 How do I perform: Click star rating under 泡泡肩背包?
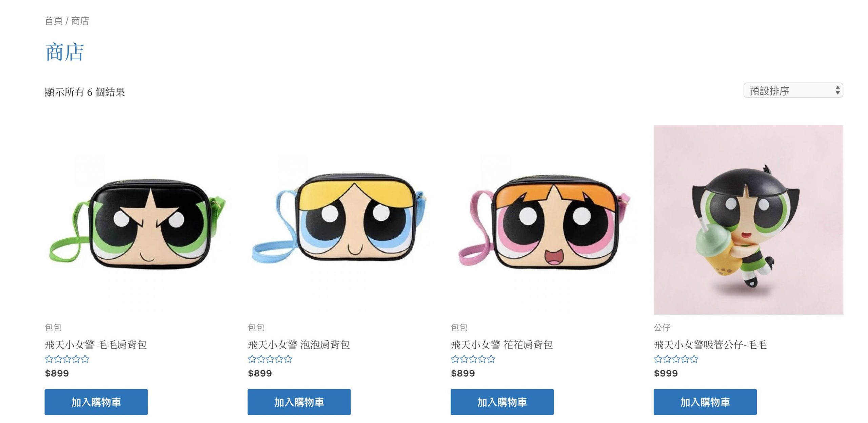270,359
